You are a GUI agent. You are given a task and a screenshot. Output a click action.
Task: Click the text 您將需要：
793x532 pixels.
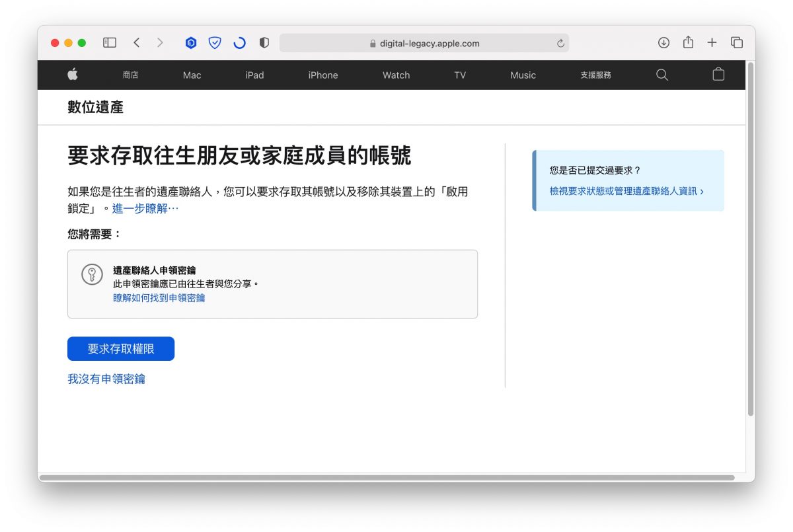click(x=94, y=234)
